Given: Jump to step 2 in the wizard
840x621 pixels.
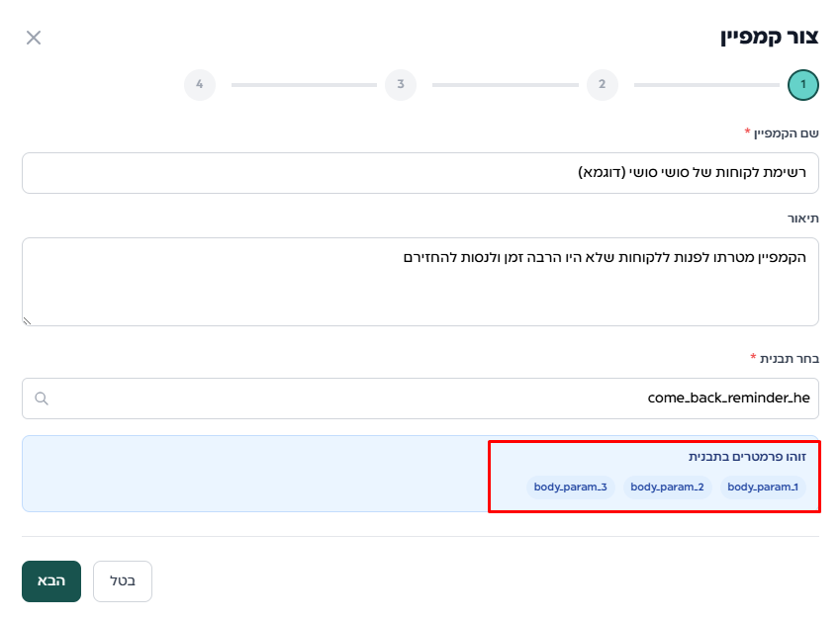Looking at the screenshot, I should click(602, 85).
